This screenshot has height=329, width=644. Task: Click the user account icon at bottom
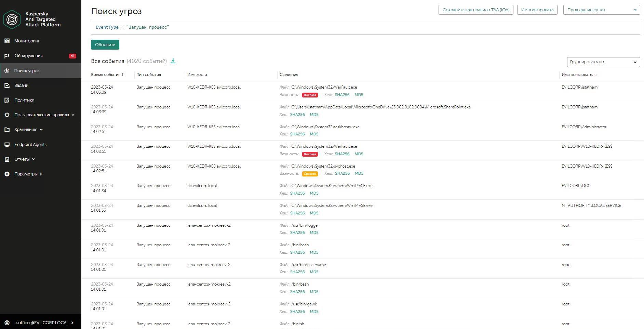[x=7, y=323]
